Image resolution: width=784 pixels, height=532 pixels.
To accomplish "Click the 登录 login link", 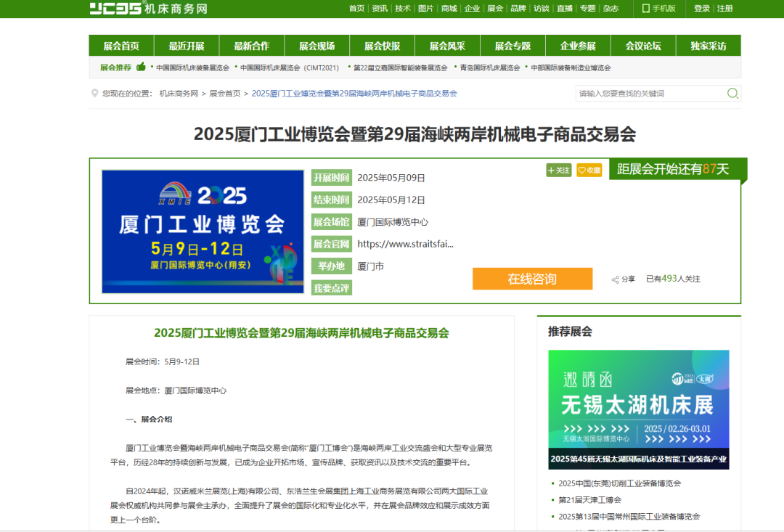I will click(701, 9).
